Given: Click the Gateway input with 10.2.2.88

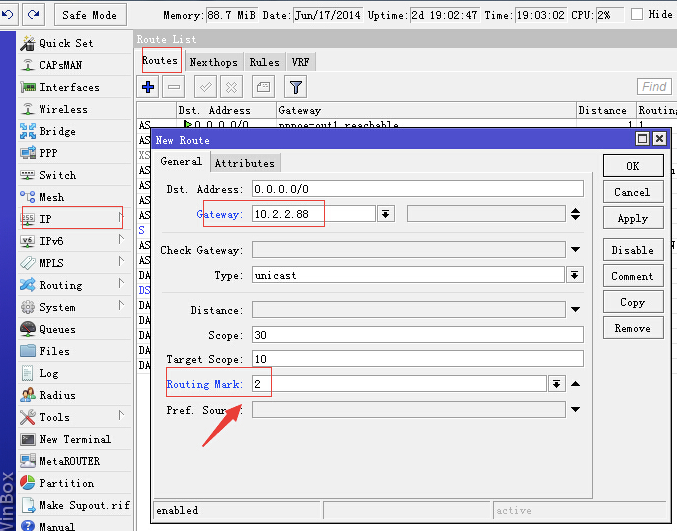Looking at the screenshot, I should 313,214.
